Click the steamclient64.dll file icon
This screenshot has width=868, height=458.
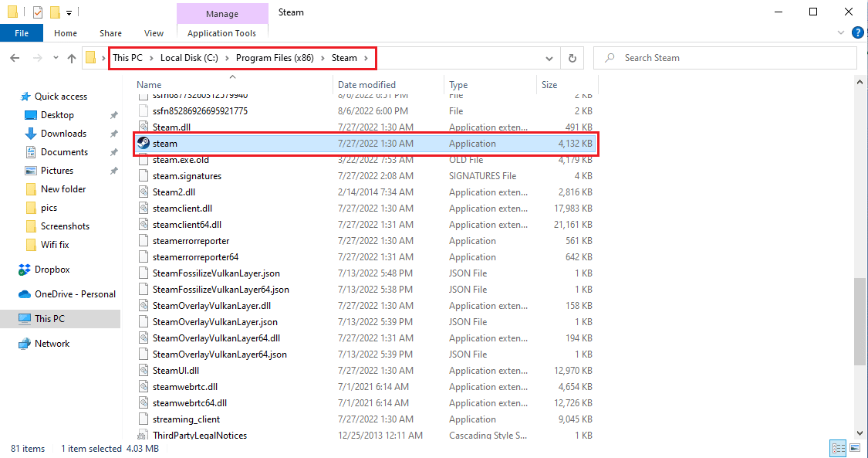(144, 224)
